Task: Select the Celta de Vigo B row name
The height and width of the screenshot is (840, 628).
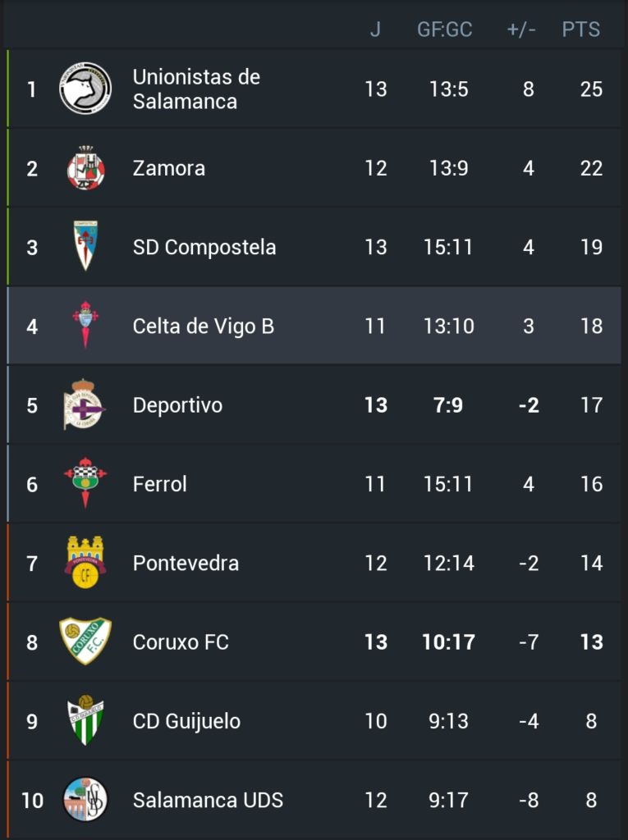Action: tap(204, 326)
